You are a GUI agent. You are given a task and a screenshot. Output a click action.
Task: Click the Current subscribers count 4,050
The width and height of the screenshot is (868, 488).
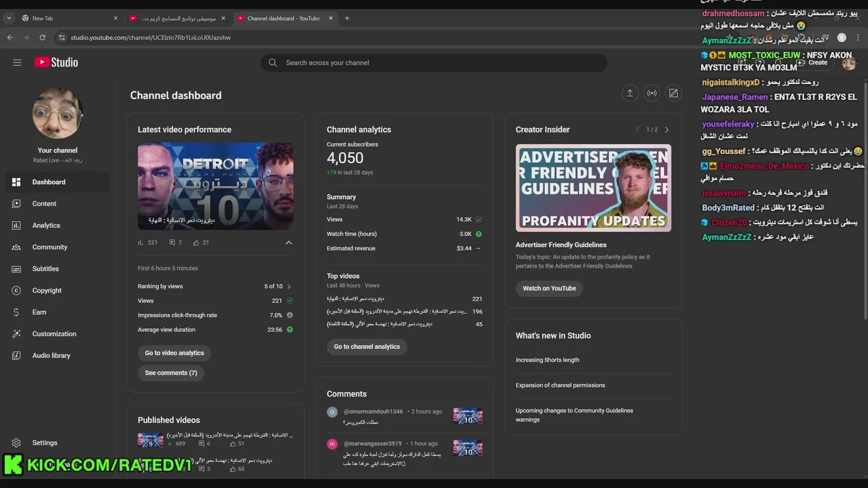click(345, 158)
